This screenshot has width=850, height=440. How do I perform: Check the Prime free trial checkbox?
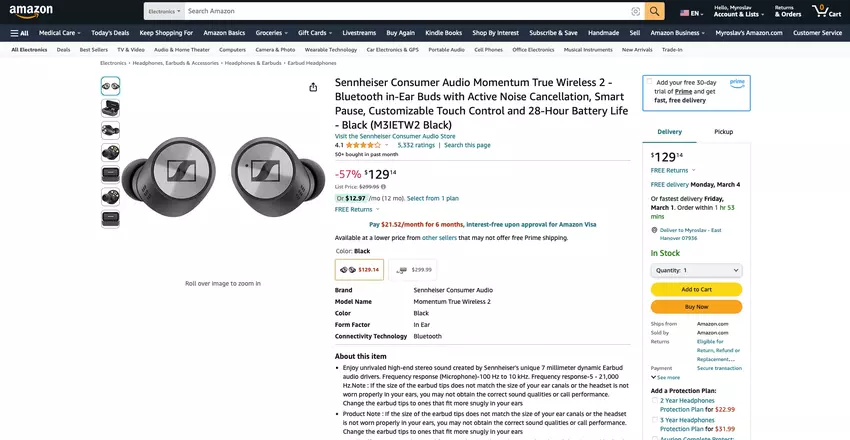tap(650, 83)
